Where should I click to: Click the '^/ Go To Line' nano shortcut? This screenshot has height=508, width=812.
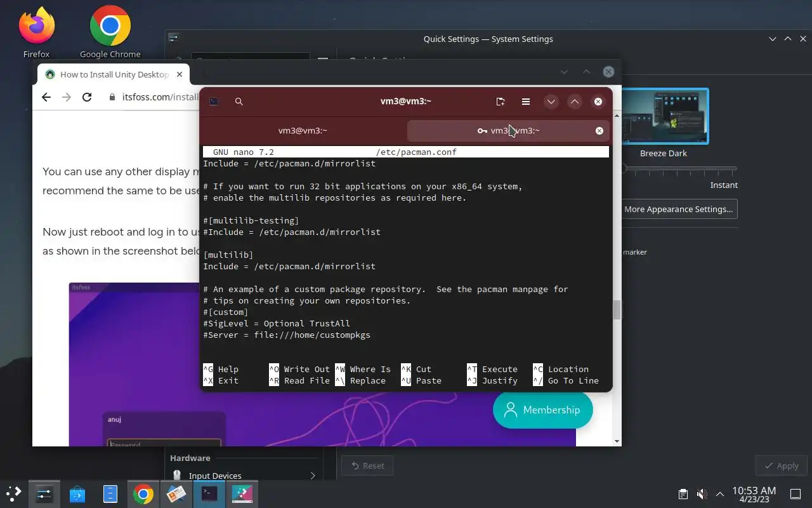point(566,380)
